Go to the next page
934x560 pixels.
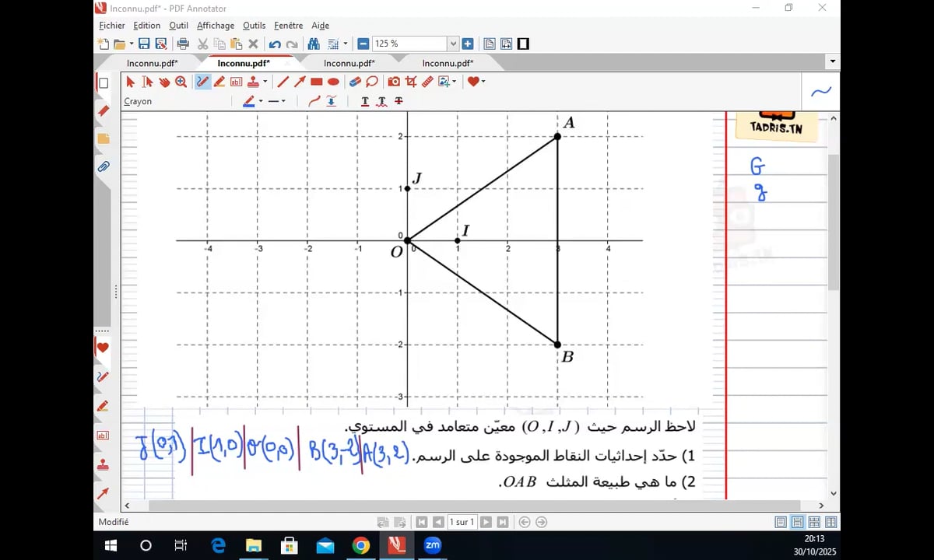(x=486, y=523)
